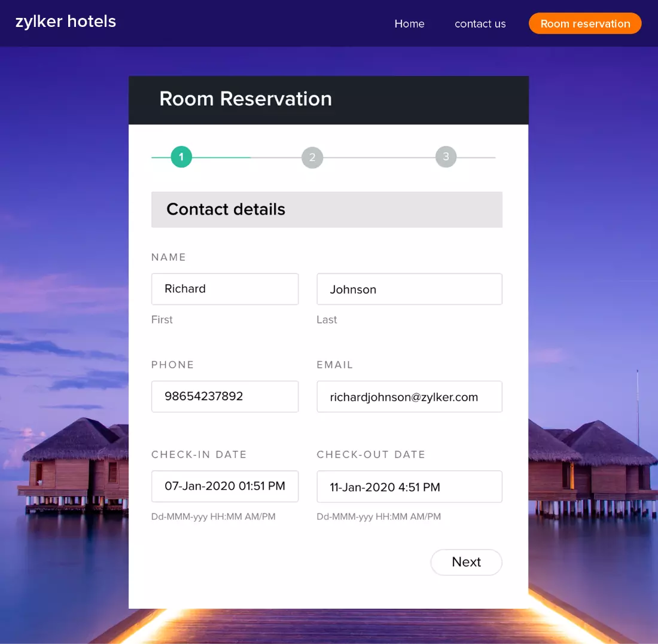Click the zylker hotels logo
Screen dimensions: 658x644
click(66, 22)
